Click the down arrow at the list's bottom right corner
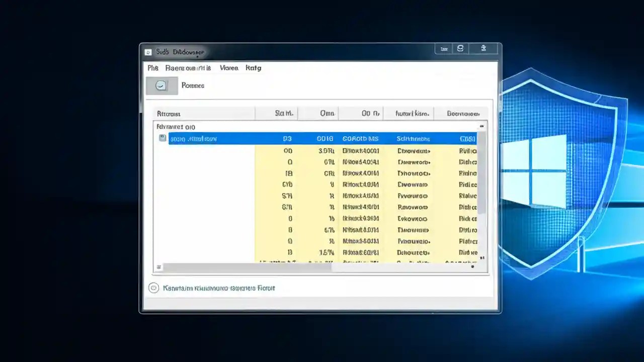This screenshot has width=644, height=362. [472, 266]
